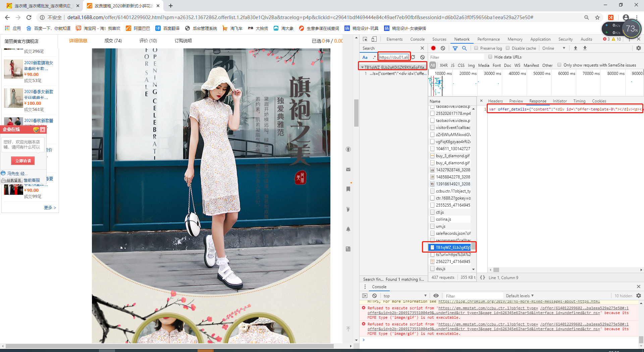Toggle device toolbar icon in DevTools

tap(374, 39)
